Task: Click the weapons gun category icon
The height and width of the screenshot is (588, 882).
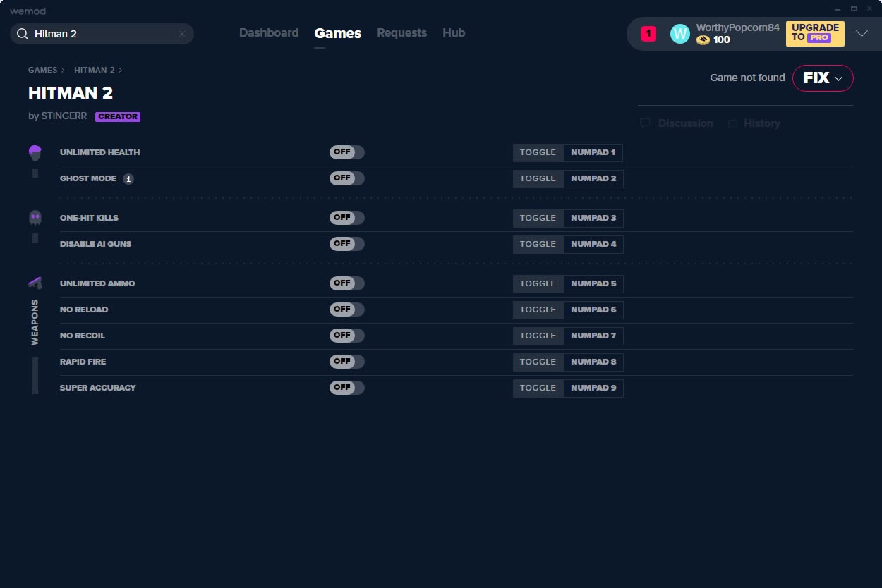Action: [35, 283]
